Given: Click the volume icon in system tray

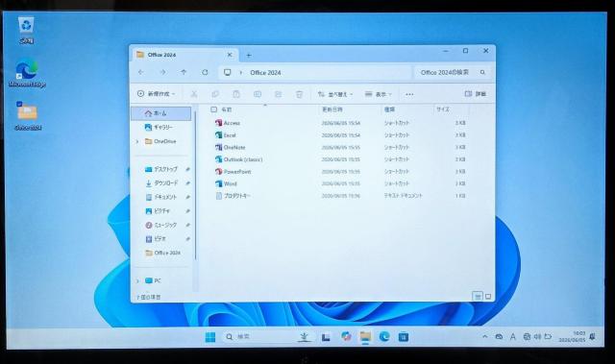Looking at the screenshot, I should [537, 336].
